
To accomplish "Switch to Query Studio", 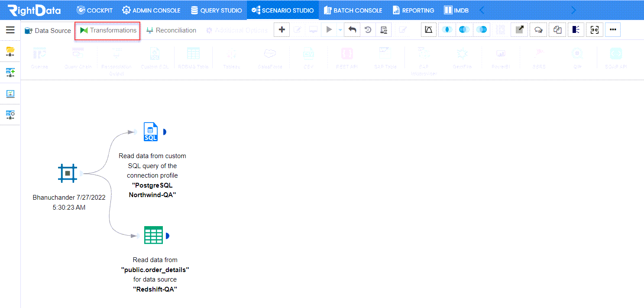I will coord(216,10).
